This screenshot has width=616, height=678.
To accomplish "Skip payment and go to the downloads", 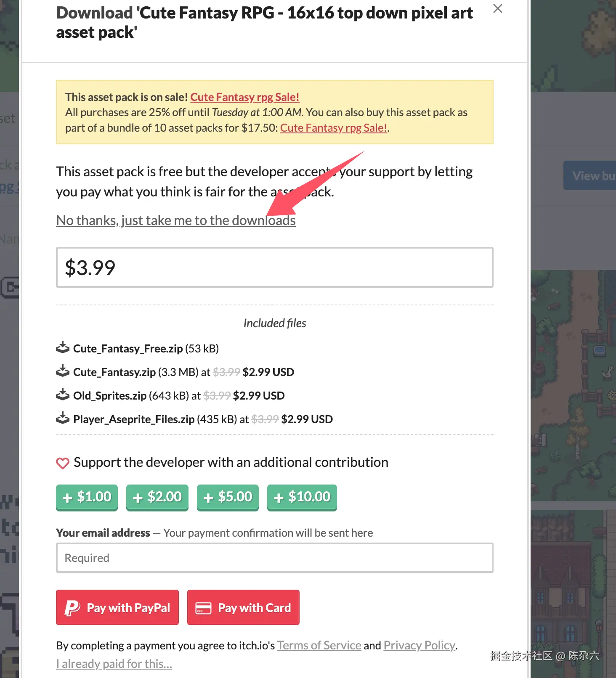I will pyautogui.click(x=175, y=220).
